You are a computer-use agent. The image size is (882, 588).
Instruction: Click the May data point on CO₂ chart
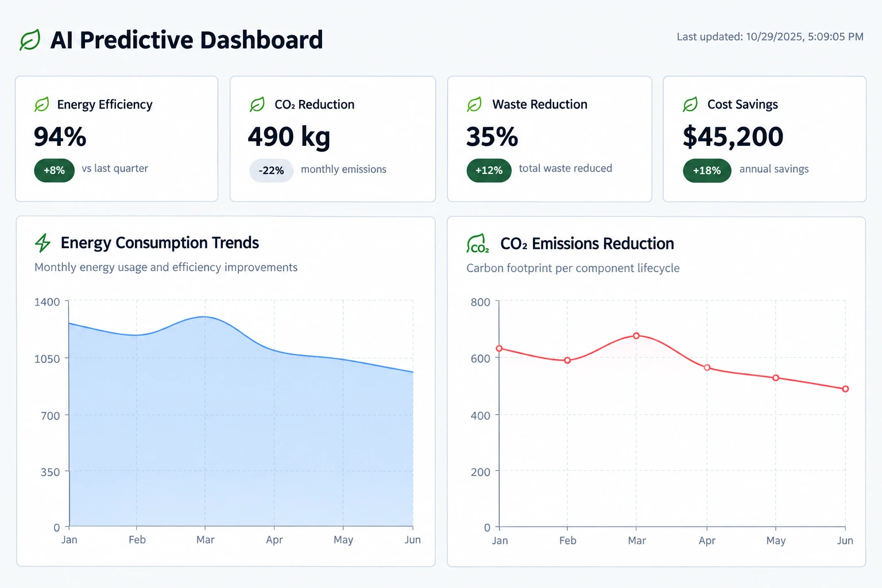[x=776, y=378]
